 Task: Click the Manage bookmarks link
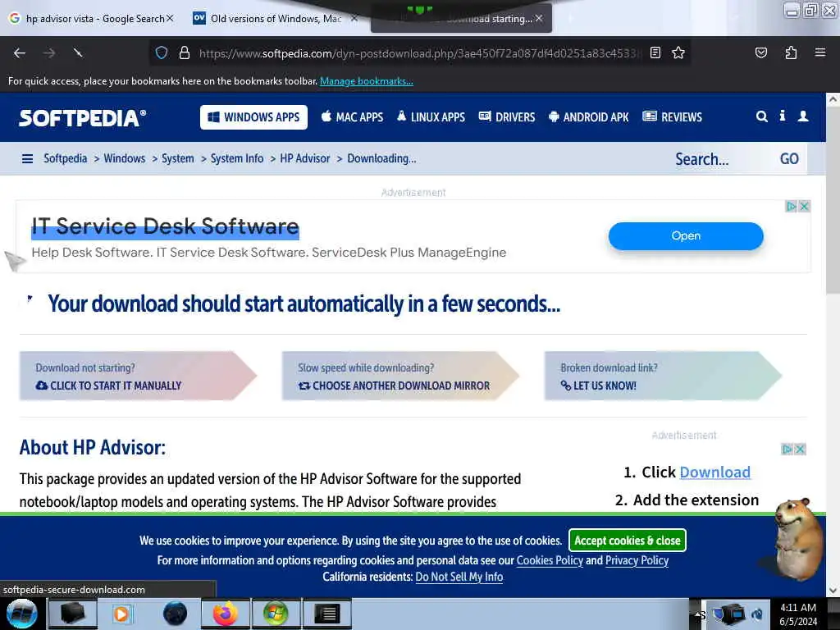367,81
